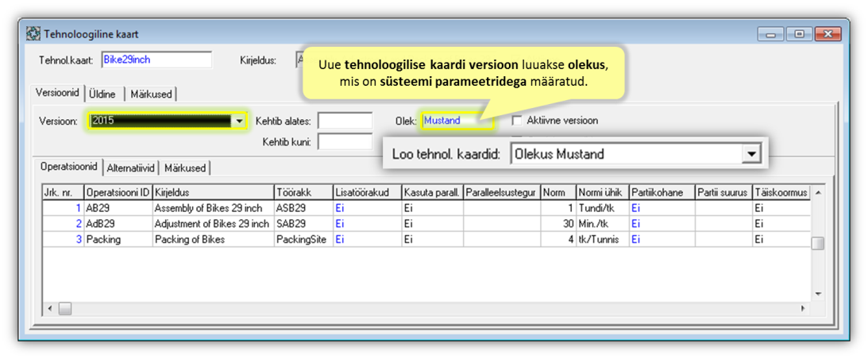Viewport: 868px width, 359px height.
Task: Enable the Aktiivne versioon checkbox
Action: tap(517, 121)
